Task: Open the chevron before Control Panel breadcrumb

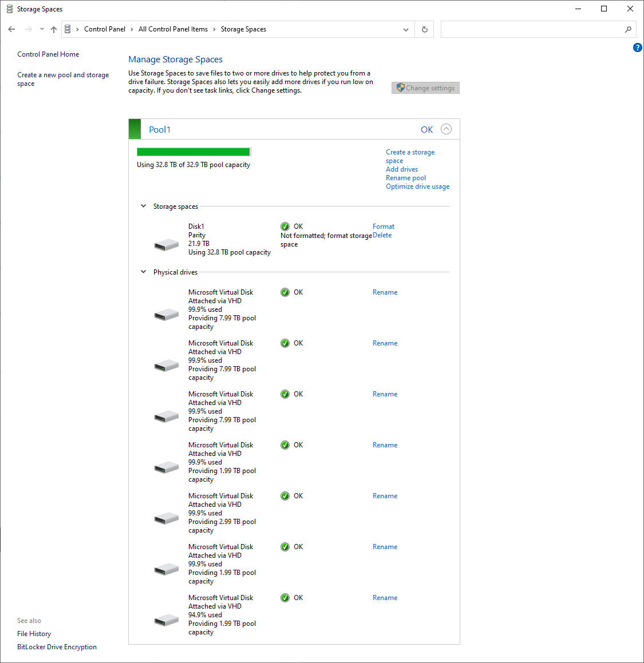Action: pyautogui.click(x=77, y=29)
